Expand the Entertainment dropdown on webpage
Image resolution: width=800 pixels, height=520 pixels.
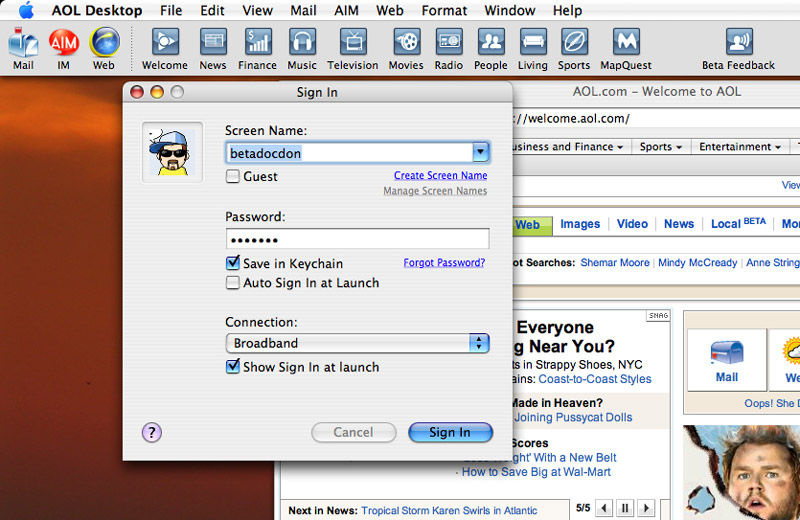[x=740, y=147]
